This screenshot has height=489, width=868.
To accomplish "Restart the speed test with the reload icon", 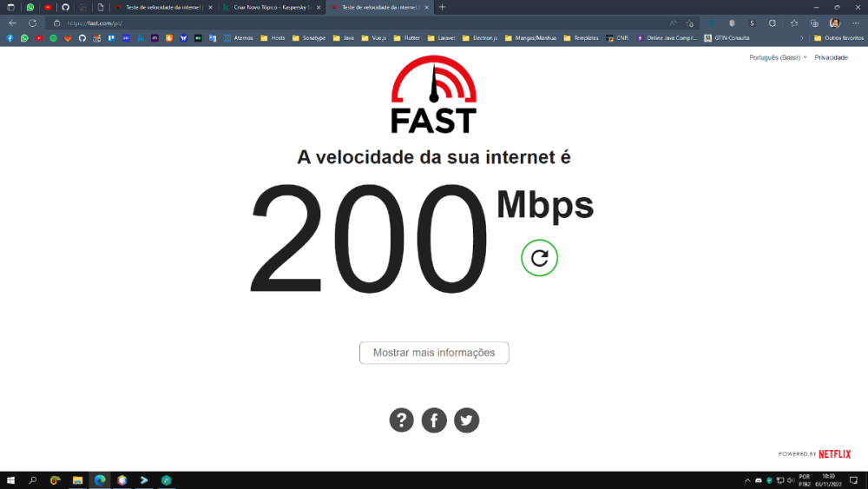I will [x=539, y=258].
